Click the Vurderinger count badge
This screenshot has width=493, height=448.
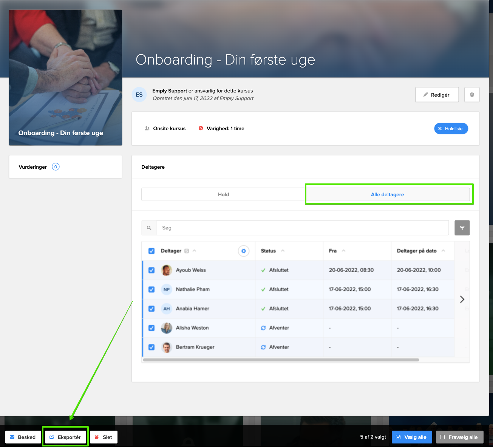coord(56,167)
